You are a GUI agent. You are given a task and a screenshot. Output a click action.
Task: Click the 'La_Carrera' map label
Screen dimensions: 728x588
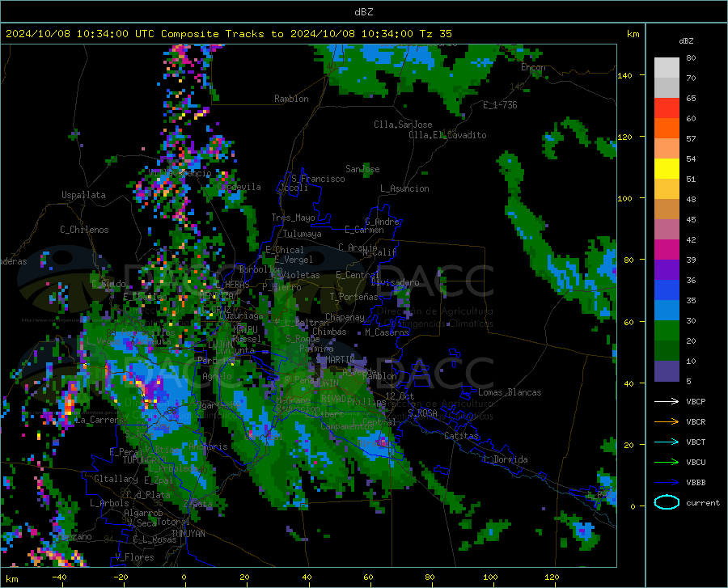[98, 420]
